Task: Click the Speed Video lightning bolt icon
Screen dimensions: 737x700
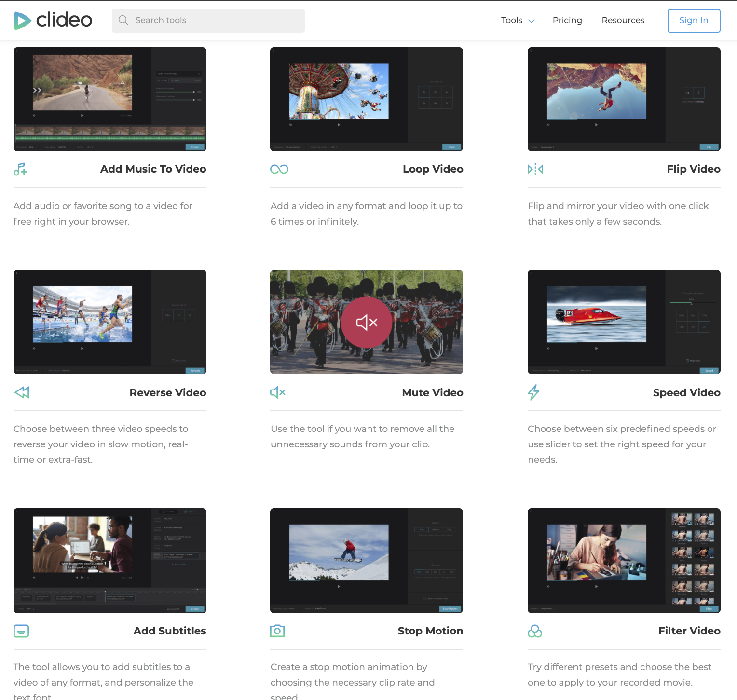Action: click(x=533, y=392)
